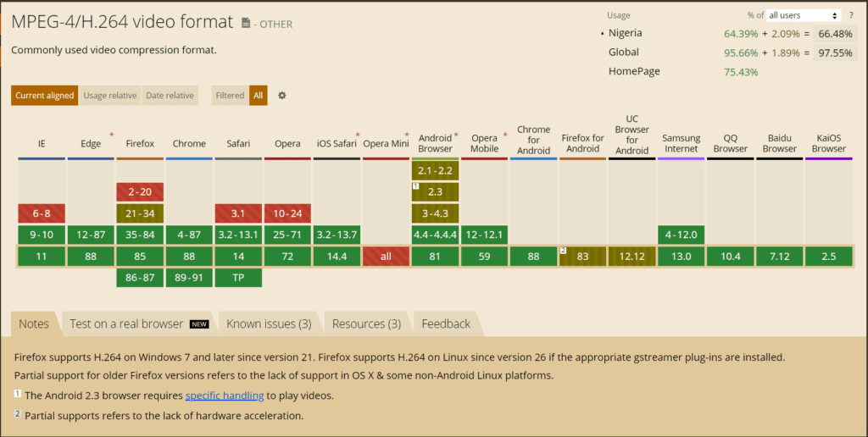
Task: Click the Nigeria usage row label
Action: [x=625, y=33]
